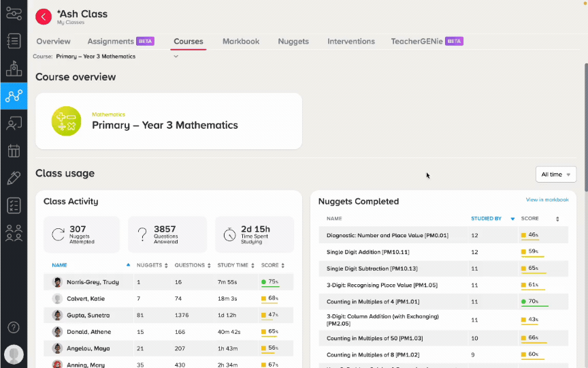Switch to the Interventions tab
Viewport: 588px width, 368px height.
coord(351,42)
